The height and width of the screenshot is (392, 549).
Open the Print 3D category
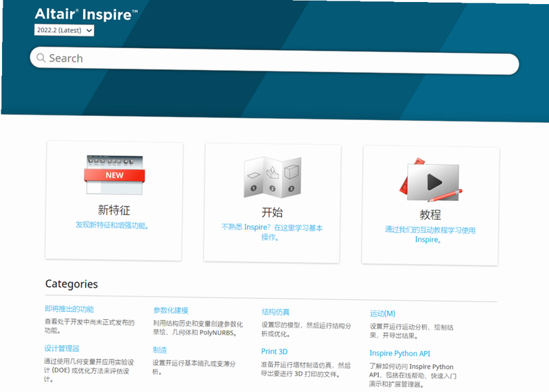(274, 351)
